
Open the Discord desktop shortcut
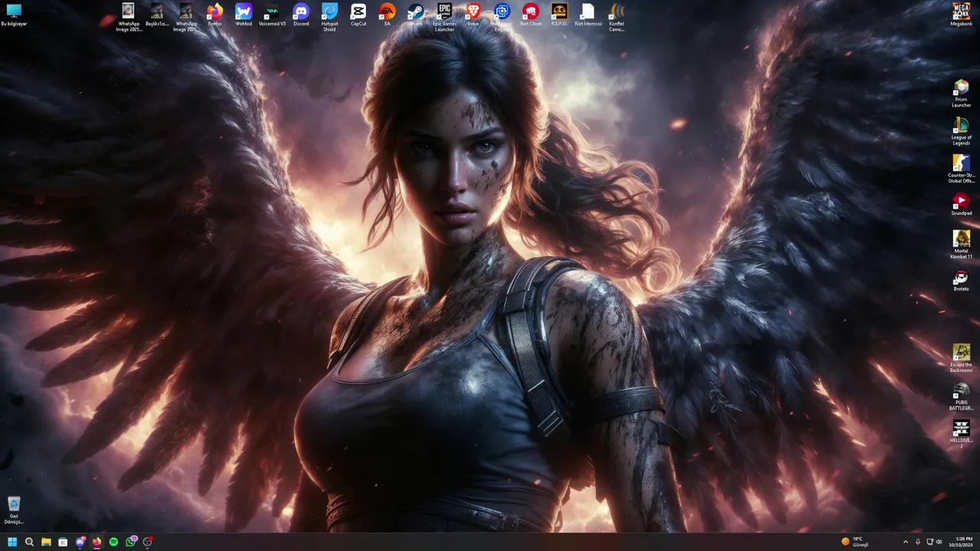pyautogui.click(x=301, y=15)
